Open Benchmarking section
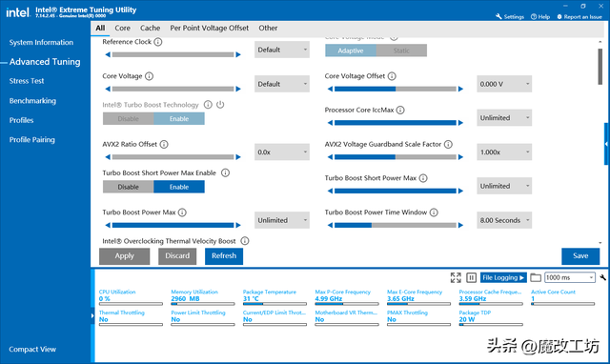This screenshot has width=610, height=364. coord(32,101)
